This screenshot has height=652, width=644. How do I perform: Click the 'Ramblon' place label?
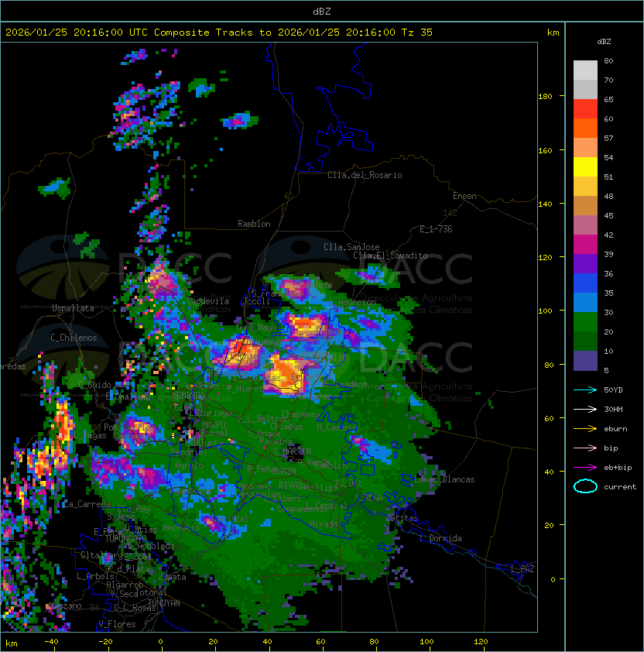(254, 224)
